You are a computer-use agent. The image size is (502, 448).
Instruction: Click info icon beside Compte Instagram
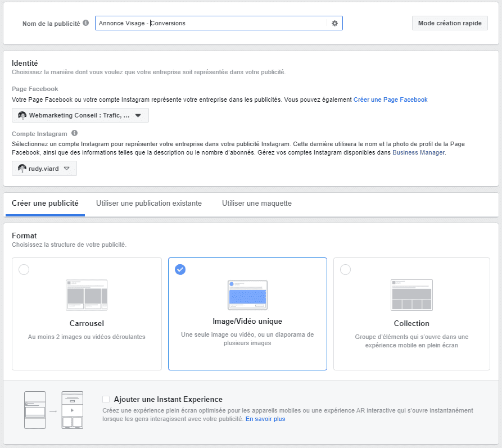click(74, 134)
